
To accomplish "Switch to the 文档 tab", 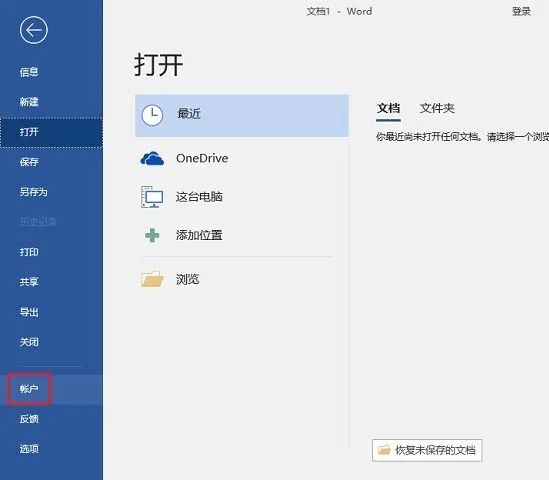I will (x=388, y=109).
